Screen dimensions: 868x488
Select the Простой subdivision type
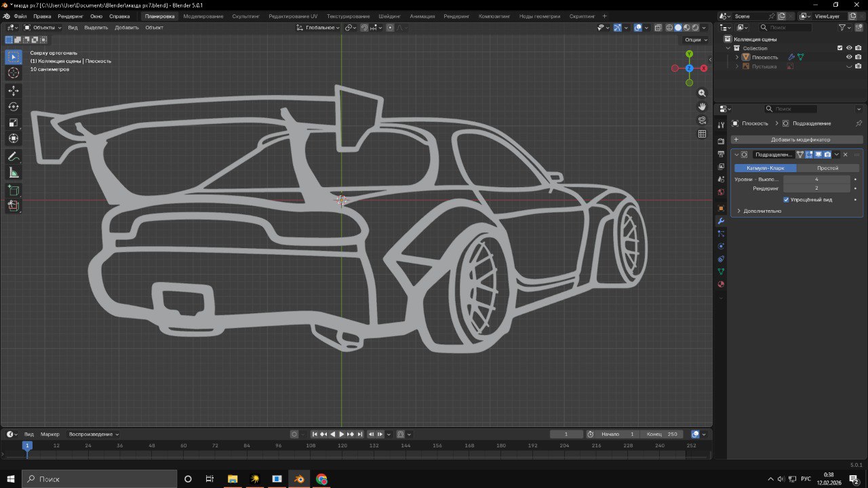(x=827, y=167)
